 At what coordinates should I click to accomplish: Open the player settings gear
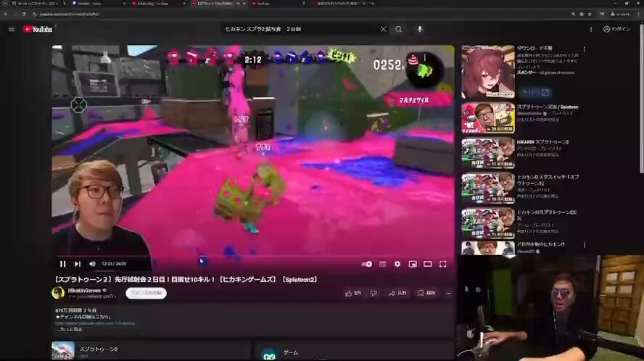[397, 264]
